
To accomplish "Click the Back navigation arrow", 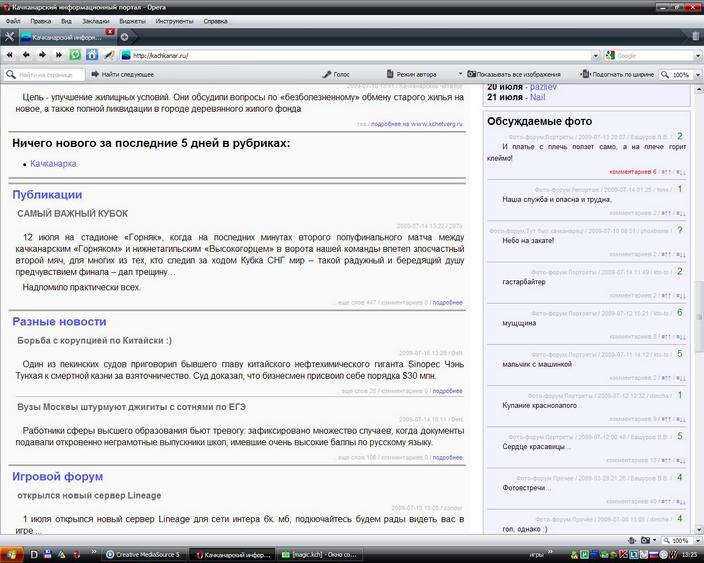I will coord(25,55).
